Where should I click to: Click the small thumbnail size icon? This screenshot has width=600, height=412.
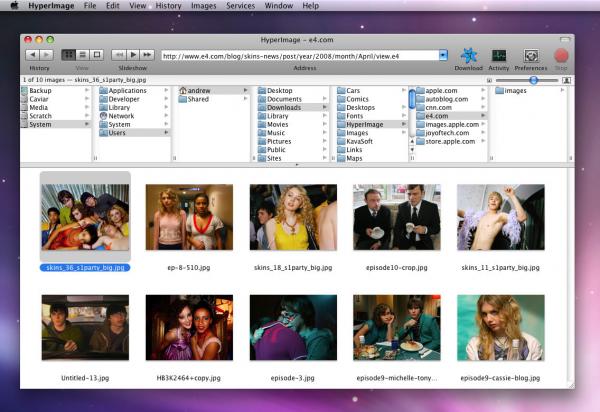pyautogui.click(x=489, y=80)
